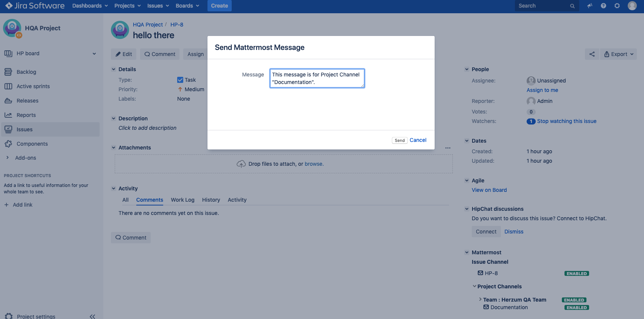Click the Components puzzle icon
Image resolution: width=644 pixels, height=319 pixels.
click(8, 144)
